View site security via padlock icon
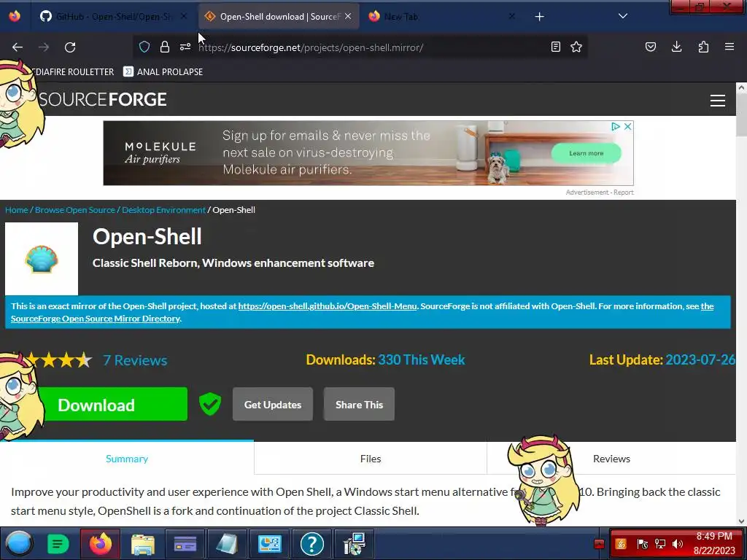This screenshot has height=560, width=747. 165,47
